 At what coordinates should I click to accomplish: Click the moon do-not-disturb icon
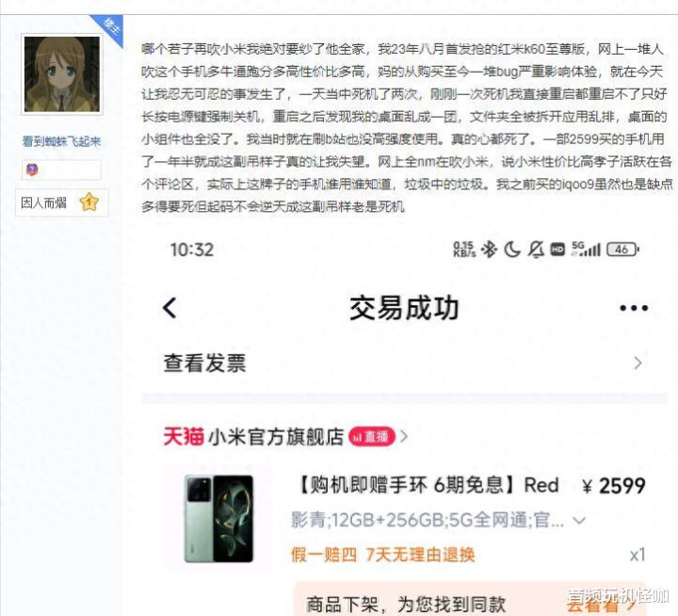(x=512, y=250)
